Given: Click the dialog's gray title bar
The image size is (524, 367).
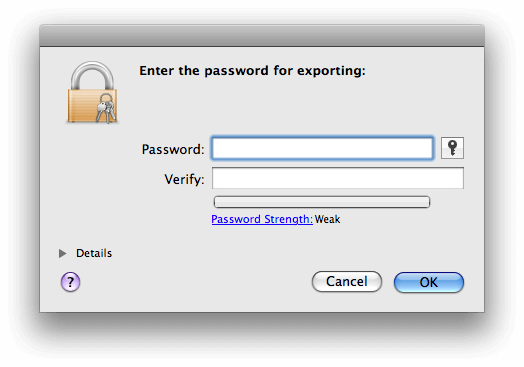Looking at the screenshot, I should 262,35.
